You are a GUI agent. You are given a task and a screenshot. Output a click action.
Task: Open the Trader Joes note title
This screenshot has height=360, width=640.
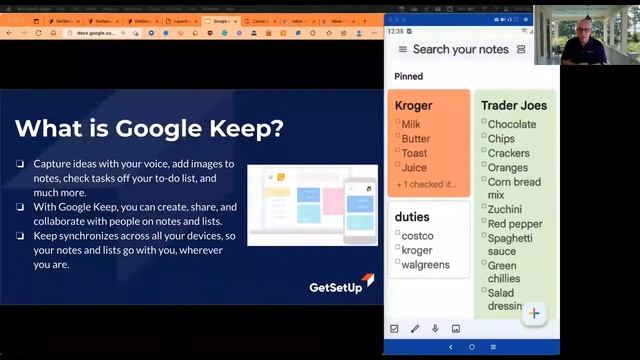coord(514,105)
